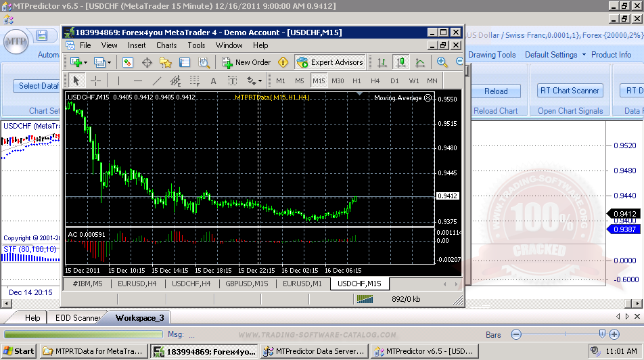
Task: Open the profiles dropdown arrow
Action: 109,62
